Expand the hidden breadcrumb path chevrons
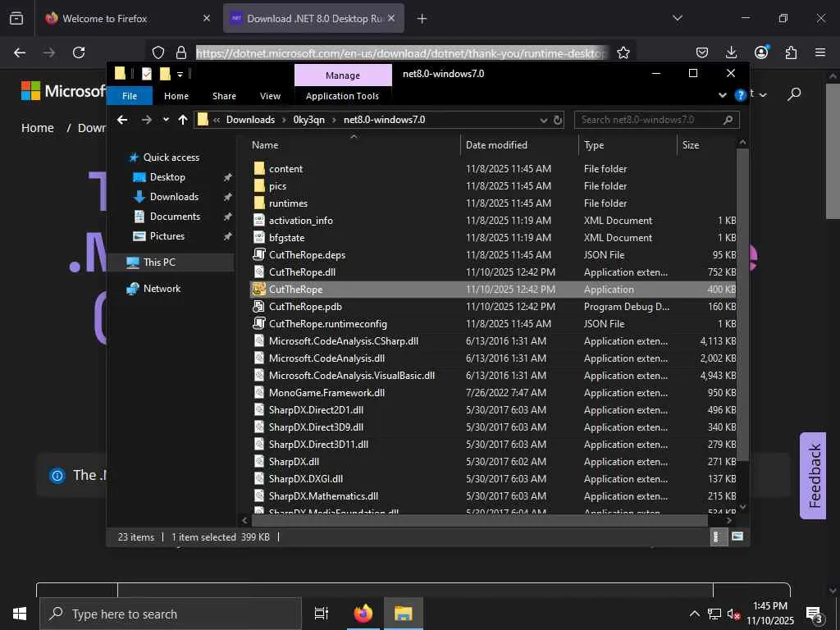The image size is (840, 630). (217, 120)
